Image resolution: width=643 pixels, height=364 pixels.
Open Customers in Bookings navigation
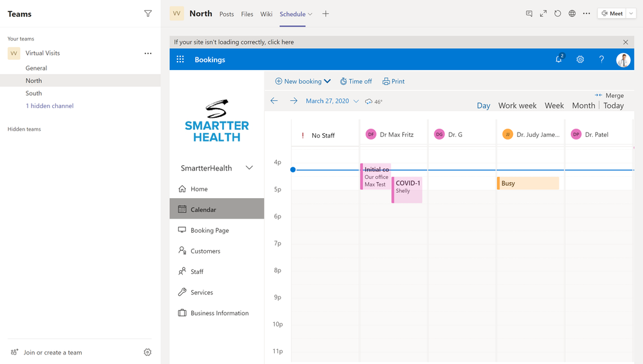pyautogui.click(x=217, y=251)
